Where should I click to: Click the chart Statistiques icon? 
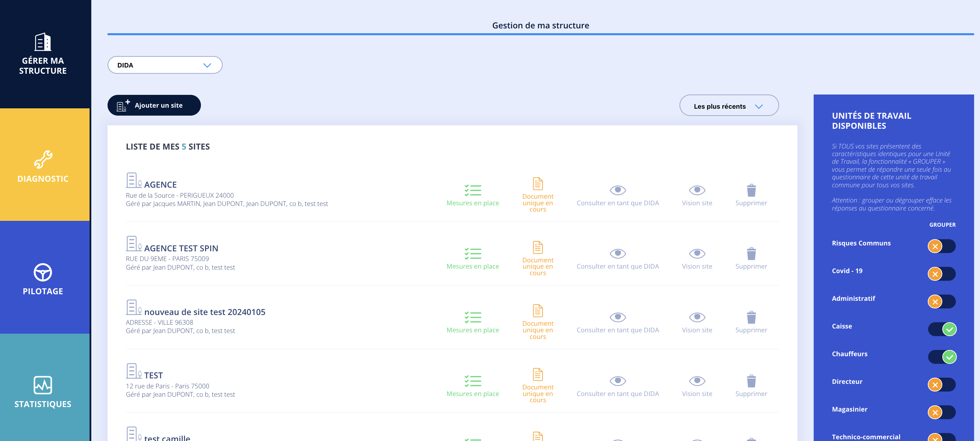pos(43,385)
